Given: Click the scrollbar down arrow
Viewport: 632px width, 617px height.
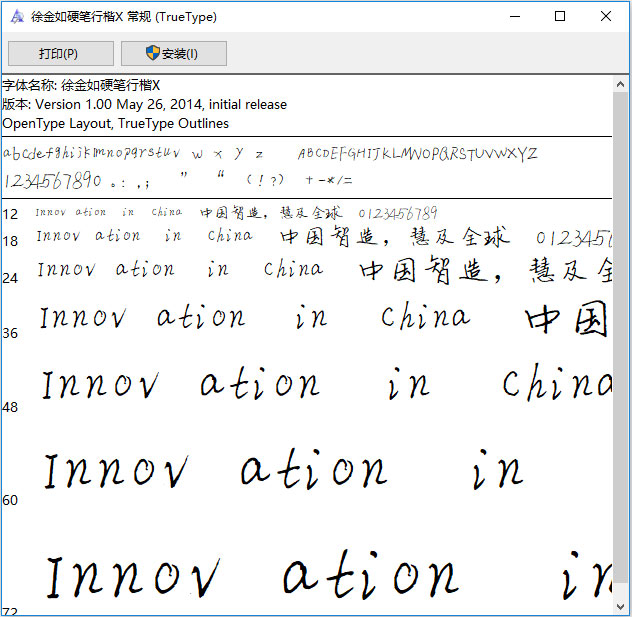Looking at the screenshot, I should 620,607.
